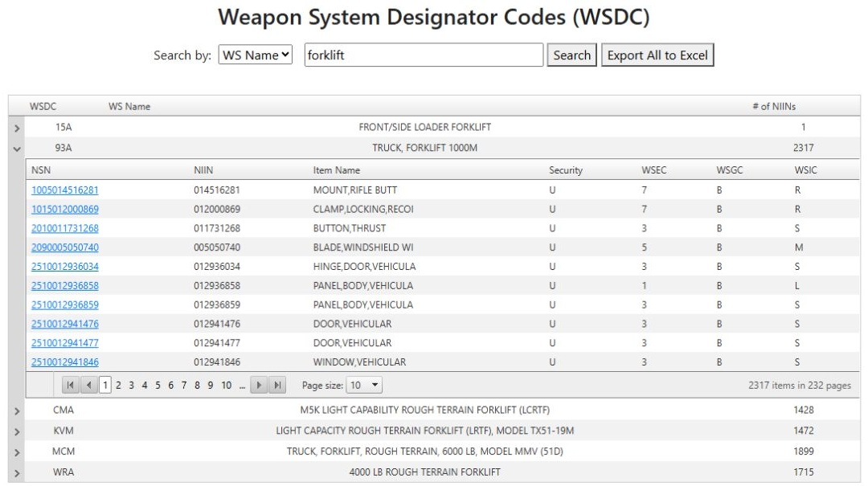The width and height of the screenshot is (868, 486).
Task: Click the Search button
Action: pos(572,55)
